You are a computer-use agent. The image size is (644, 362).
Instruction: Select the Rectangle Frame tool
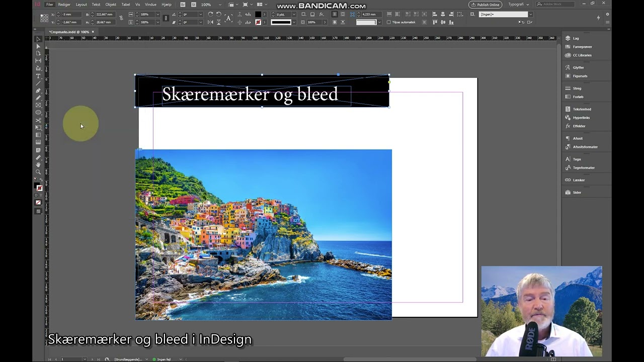(38, 105)
